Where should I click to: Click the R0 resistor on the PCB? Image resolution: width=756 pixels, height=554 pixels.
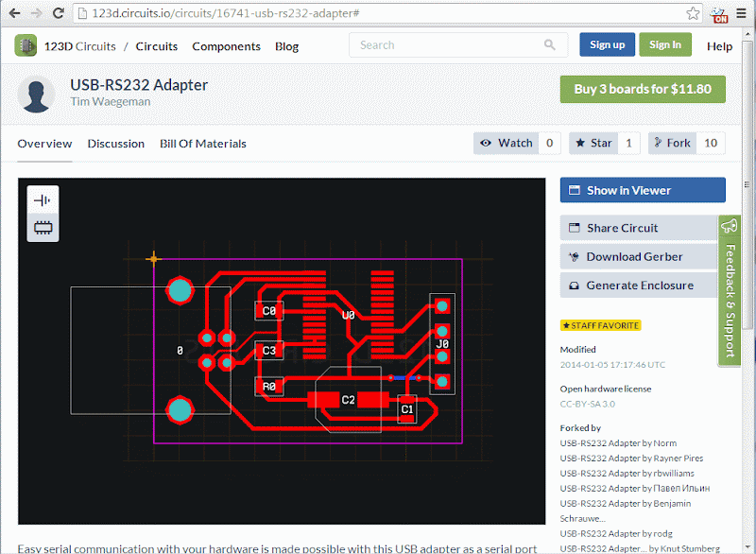(269, 387)
